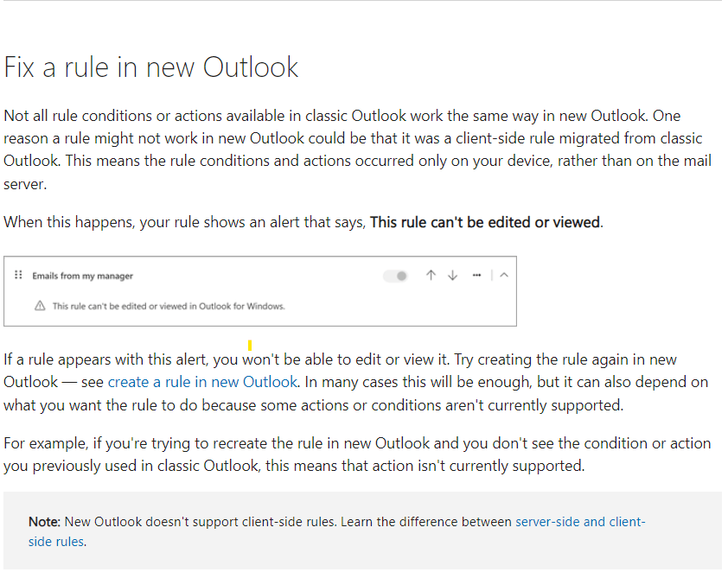Open 'create a rule in new Outlook' link
The height and width of the screenshot is (572, 728).
pyautogui.click(x=203, y=381)
